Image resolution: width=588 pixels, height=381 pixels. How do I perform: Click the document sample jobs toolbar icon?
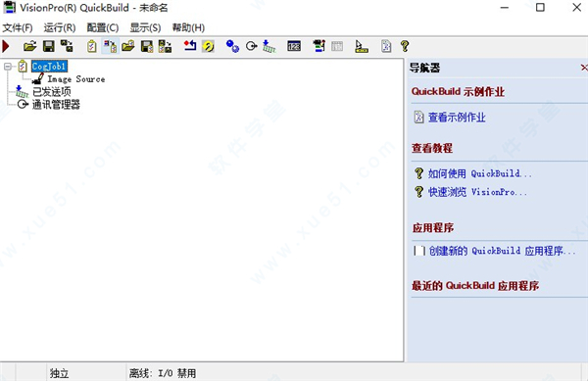click(x=386, y=46)
